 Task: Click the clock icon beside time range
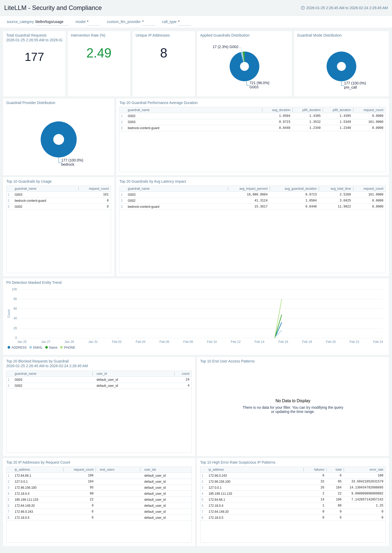pos(303,8)
